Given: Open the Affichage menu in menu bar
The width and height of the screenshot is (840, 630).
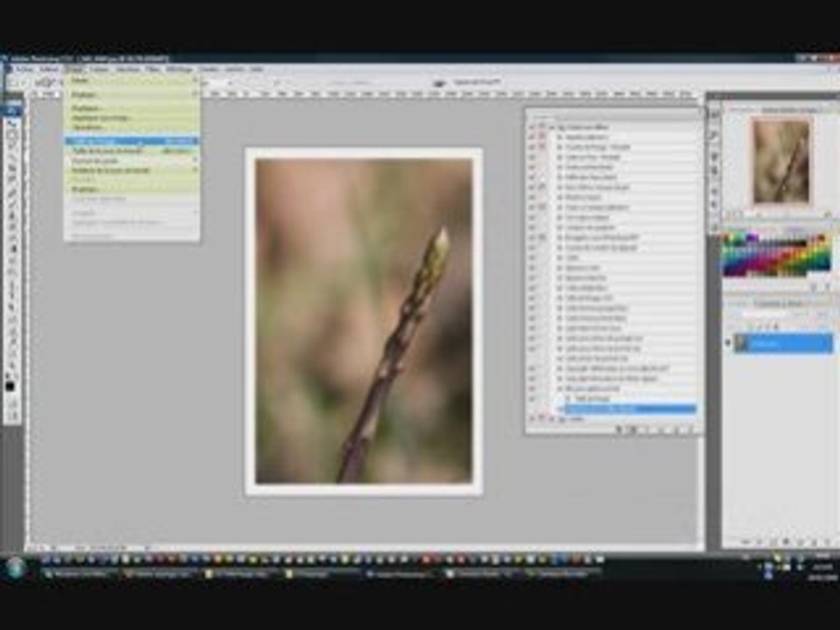Looking at the screenshot, I should tap(178, 69).
